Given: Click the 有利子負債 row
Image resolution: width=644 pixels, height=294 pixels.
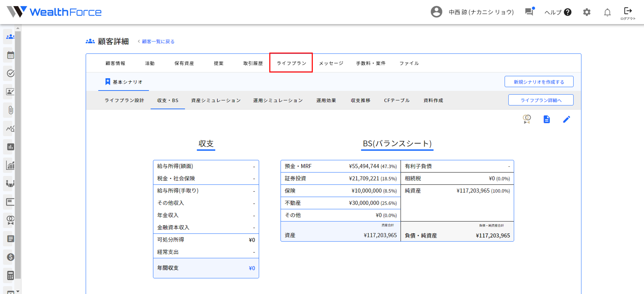Looking at the screenshot, I should [x=457, y=166].
